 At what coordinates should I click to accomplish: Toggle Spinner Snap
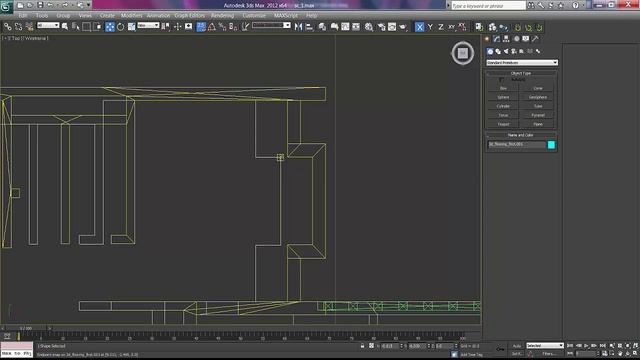click(233, 27)
